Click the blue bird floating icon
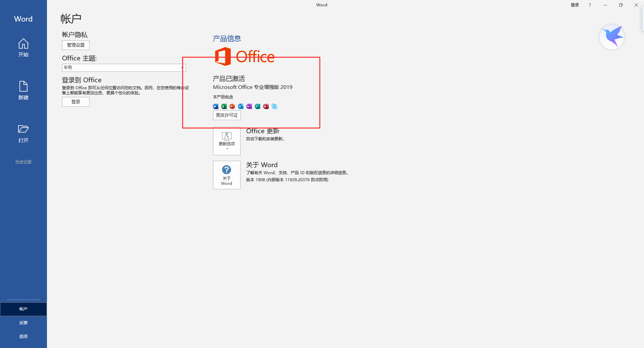 click(612, 37)
